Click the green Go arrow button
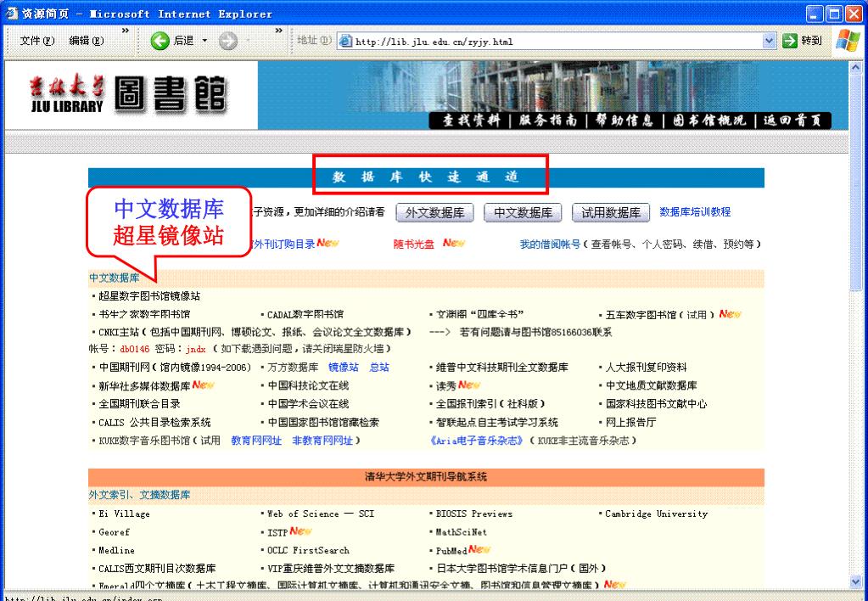868x601 pixels. [790, 41]
